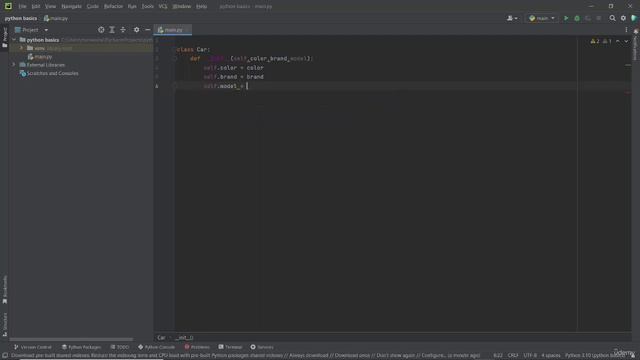The height and width of the screenshot is (360, 640).
Task: Click __init__() breadcrumb at editor bottom
Action: (184, 338)
